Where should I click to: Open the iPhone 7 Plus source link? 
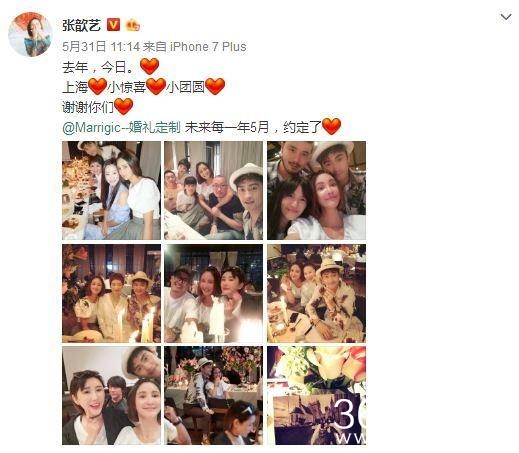tap(208, 47)
